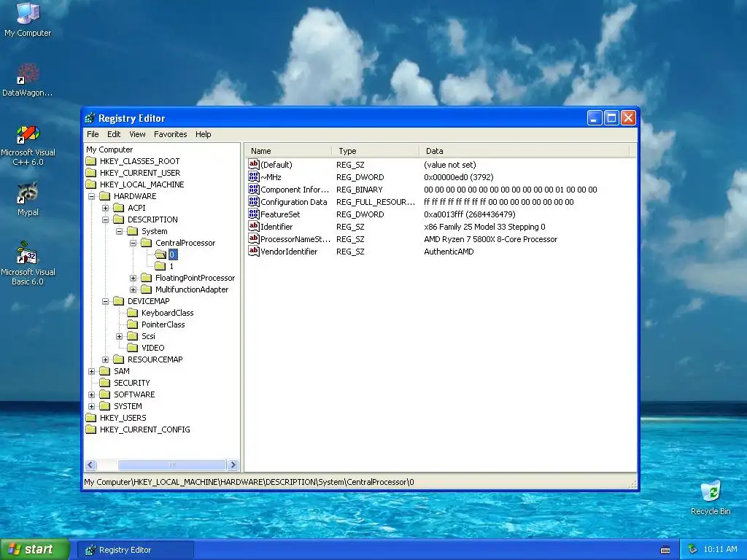Click the tree pane horizontal scrollbar thumb
This screenshot has height=560, width=747.
click(171, 464)
